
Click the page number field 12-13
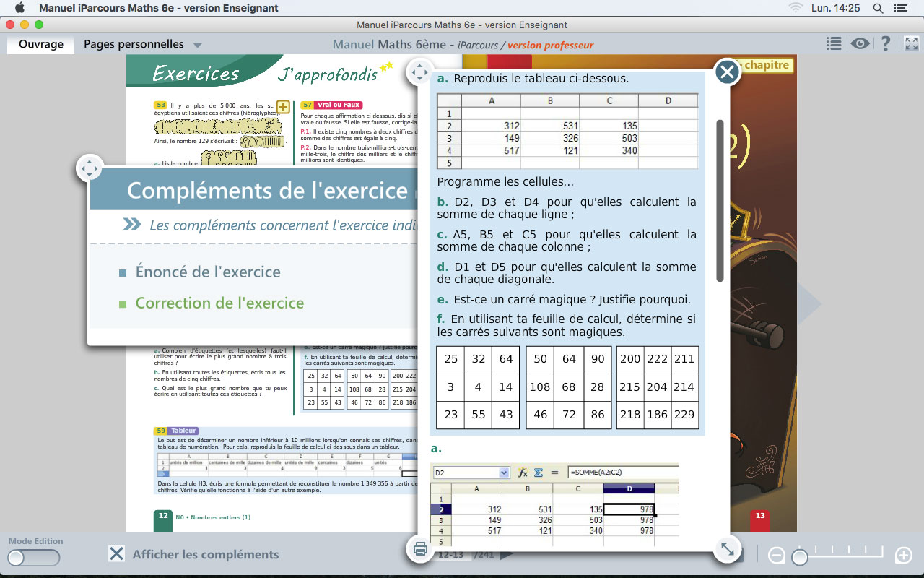point(452,555)
